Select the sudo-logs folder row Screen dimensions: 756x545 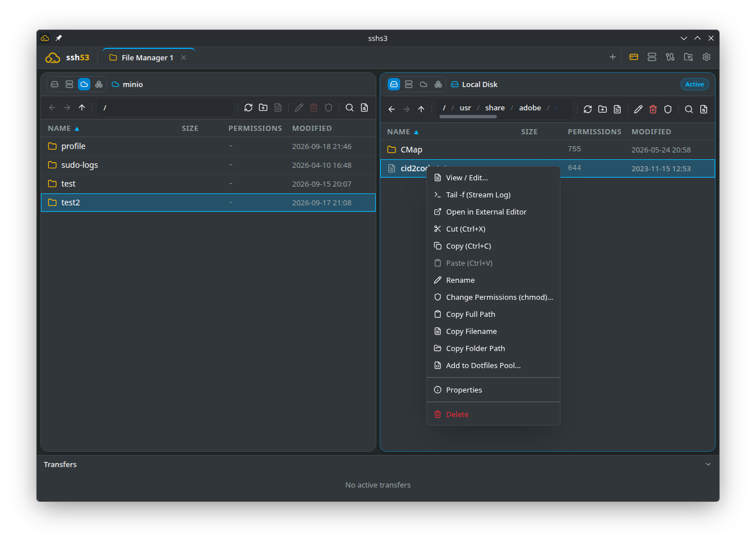pyautogui.click(x=208, y=165)
